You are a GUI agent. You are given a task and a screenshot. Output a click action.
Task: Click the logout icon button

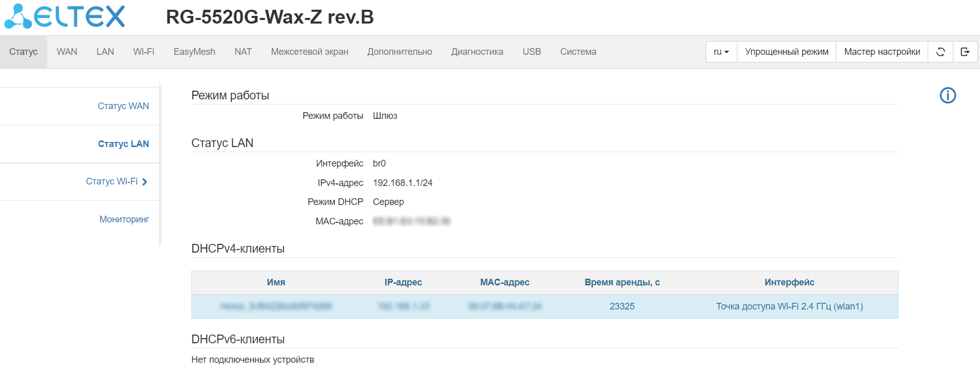coord(965,52)
